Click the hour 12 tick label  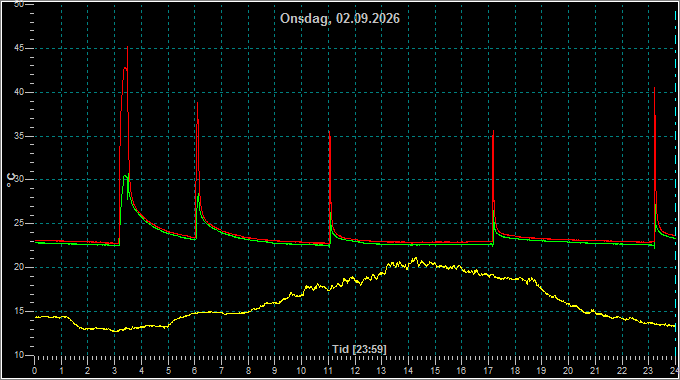pos(355,371)
